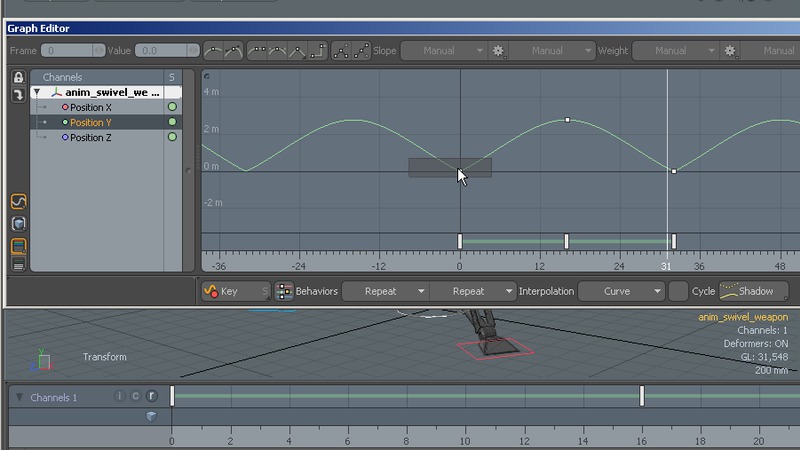The image size is (800, 450).
Task: Click the lock icon beside the Channels list
Action: (18, 77)
